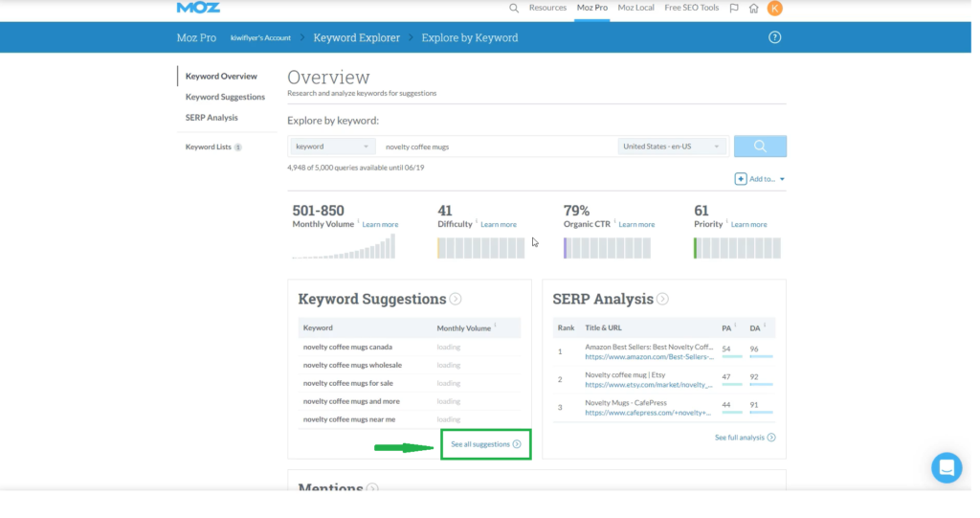Select novelty coffee mugs wholesale row
Image resolution: width=980 pixels, height=518 pixels.
410,365
